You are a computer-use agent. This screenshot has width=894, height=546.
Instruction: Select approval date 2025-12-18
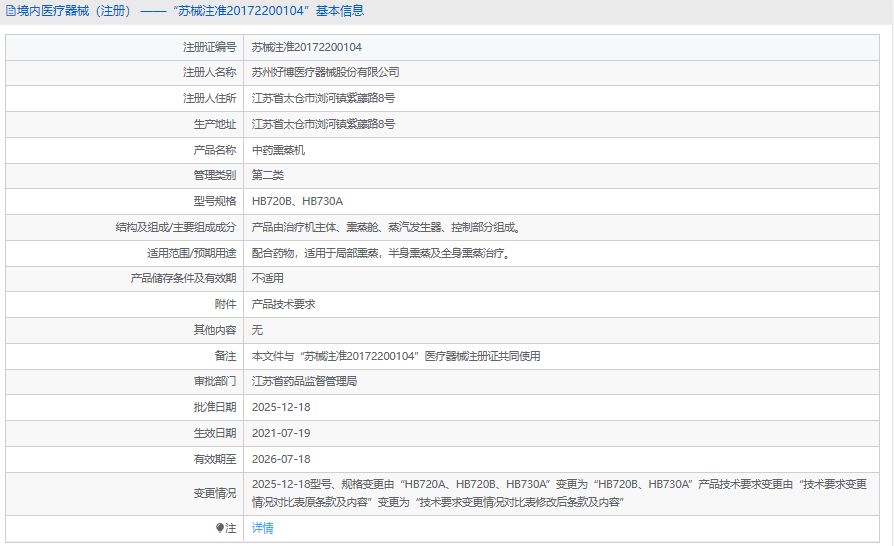coord(281,408)
